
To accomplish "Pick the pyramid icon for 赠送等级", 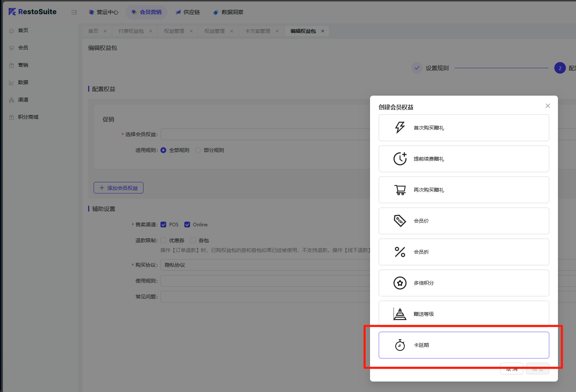I will [x=400, y=314].
